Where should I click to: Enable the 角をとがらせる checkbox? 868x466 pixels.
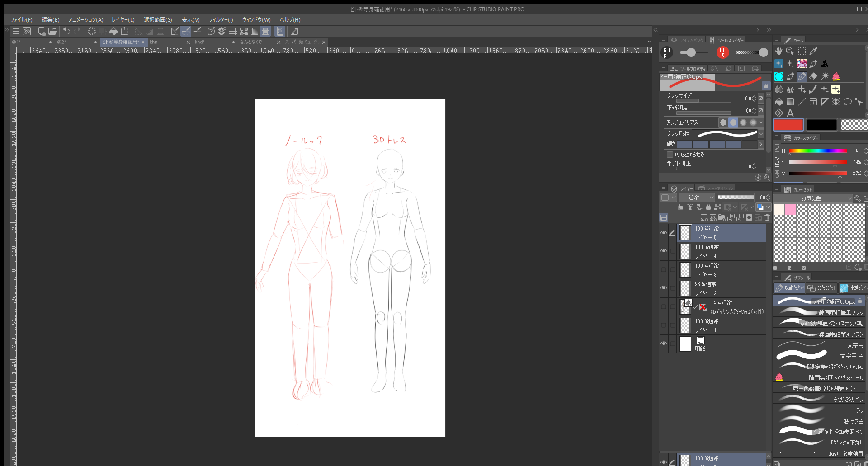pyautogui.click(x=670, y=155)
